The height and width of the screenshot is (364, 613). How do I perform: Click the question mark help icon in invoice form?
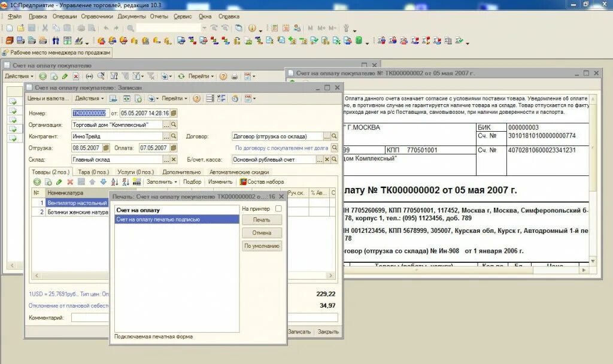[196, 99]
